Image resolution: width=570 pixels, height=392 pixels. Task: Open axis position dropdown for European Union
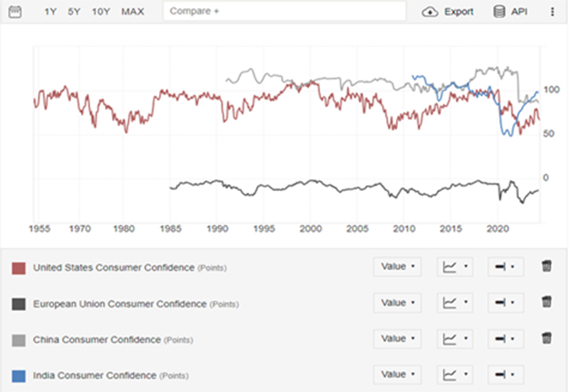tap(505, 303)
